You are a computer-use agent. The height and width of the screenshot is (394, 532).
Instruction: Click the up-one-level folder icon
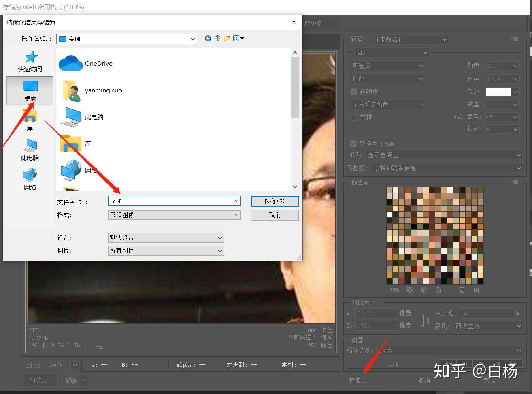tap(217, 38)
